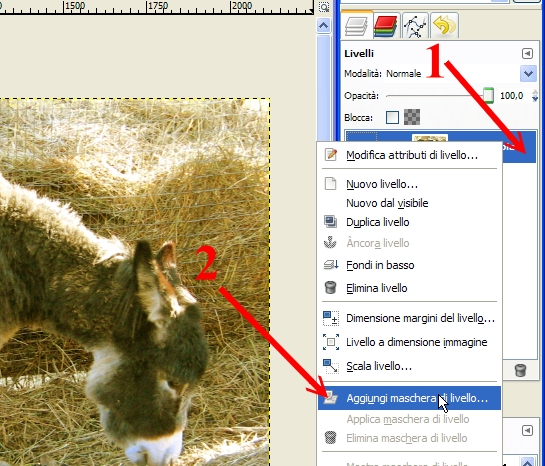Viewport: 545px width, 466px height.
Task: Switch to the Layers dock tab
Action: [x=357, y=25]
